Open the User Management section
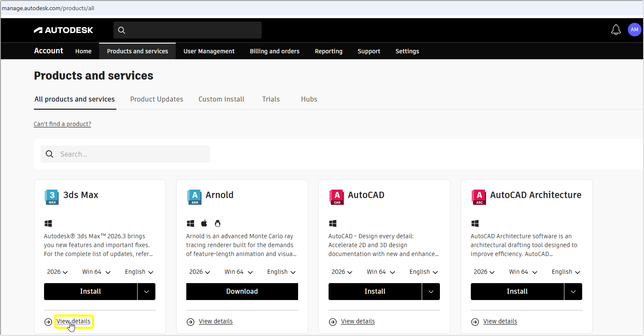Image resolution: width=644 pixels, height=336 pixels. 209,51
